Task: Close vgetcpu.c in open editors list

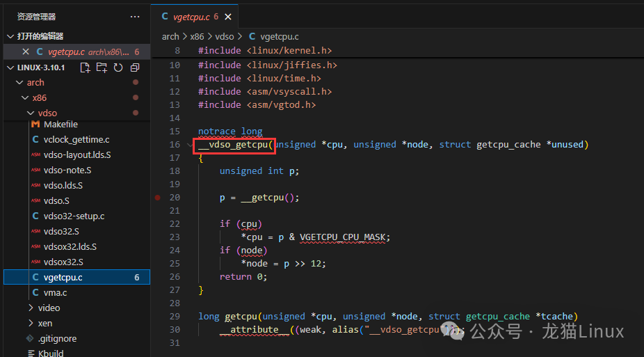Action: coord(26,51)
